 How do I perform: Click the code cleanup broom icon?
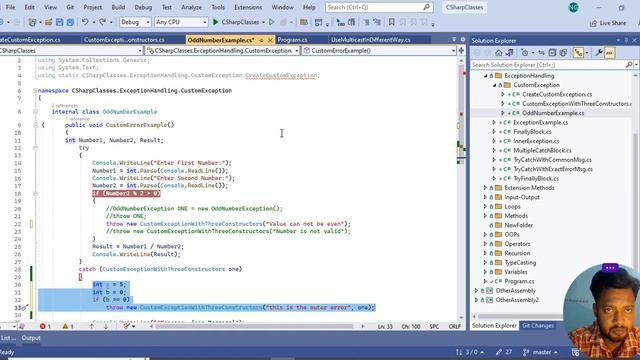(x=127, y=326)
